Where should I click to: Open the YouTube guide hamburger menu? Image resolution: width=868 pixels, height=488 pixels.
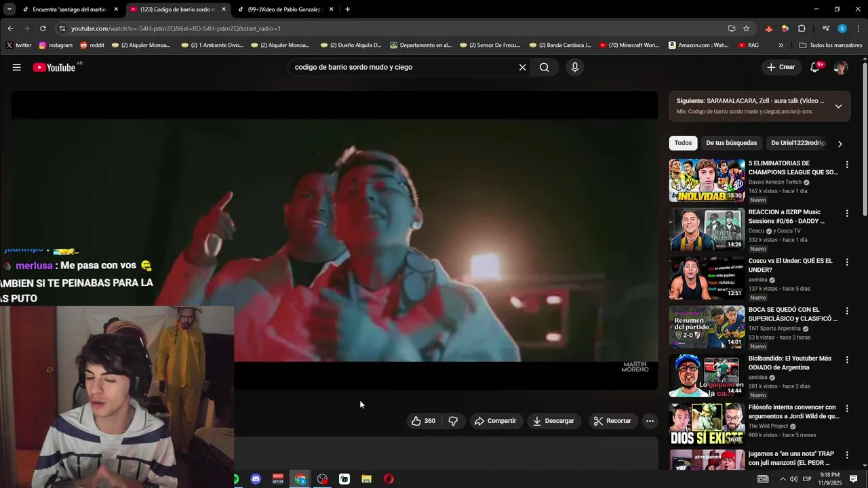(17, 67)
